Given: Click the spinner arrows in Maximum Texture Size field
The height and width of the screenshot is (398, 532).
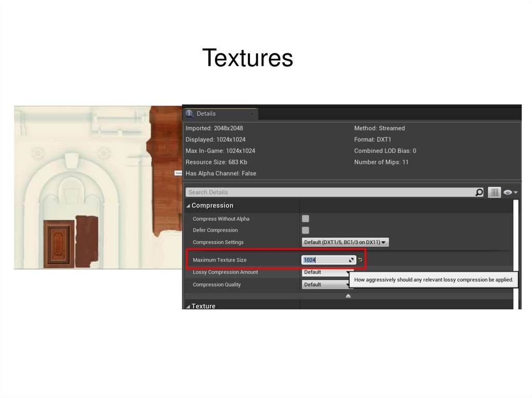Looking at the screenshot, I should pyautogui.click(x=351, y=259).
